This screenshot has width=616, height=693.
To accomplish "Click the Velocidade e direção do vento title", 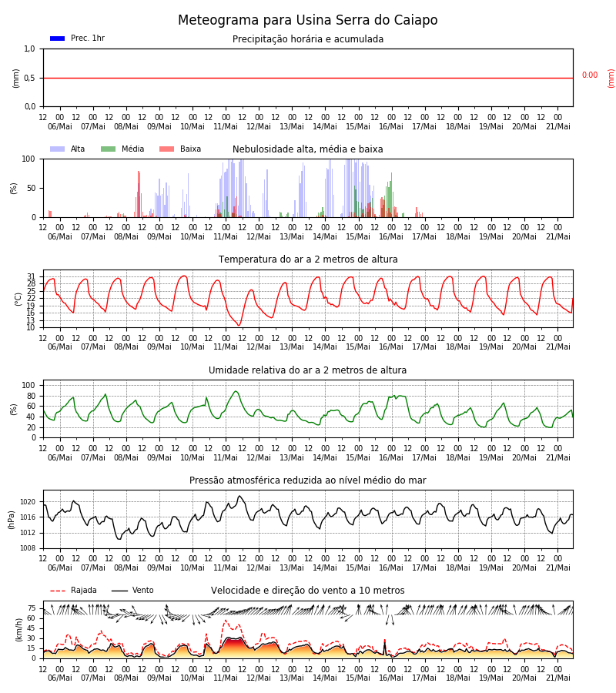I will (x=307, y=591).
